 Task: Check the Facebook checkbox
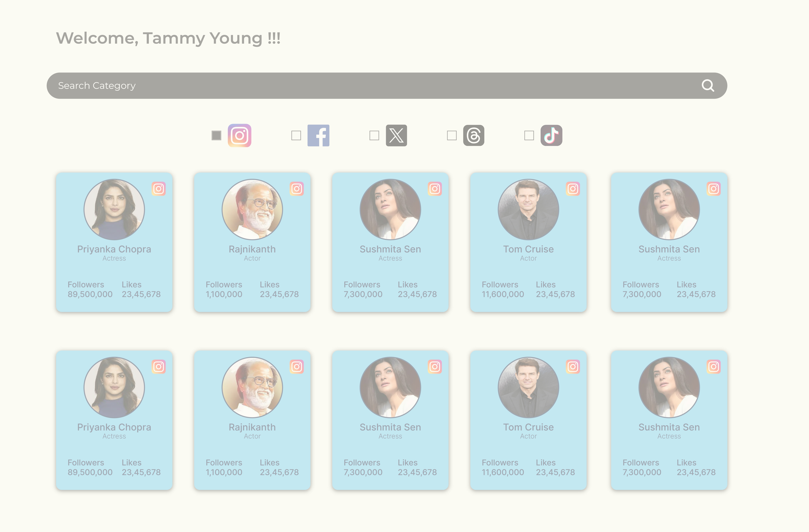pyautogui.click(x=296, y=136)
